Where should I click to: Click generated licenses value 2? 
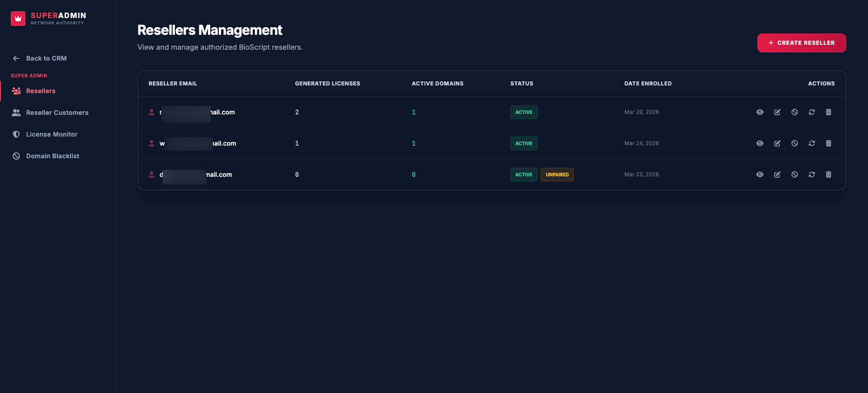tap(297, 112)
